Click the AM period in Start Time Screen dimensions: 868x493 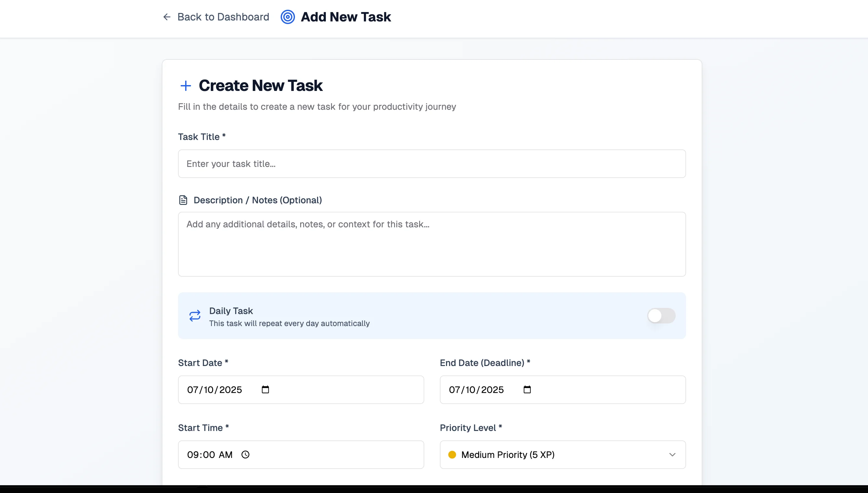click(x=225, y=455)
